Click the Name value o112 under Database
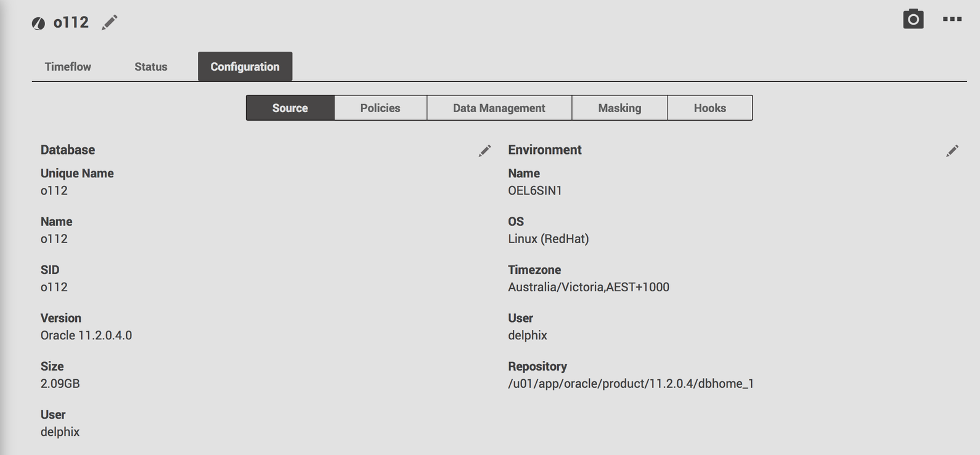Viewport: 980px width, 455px height. [54, 239]
